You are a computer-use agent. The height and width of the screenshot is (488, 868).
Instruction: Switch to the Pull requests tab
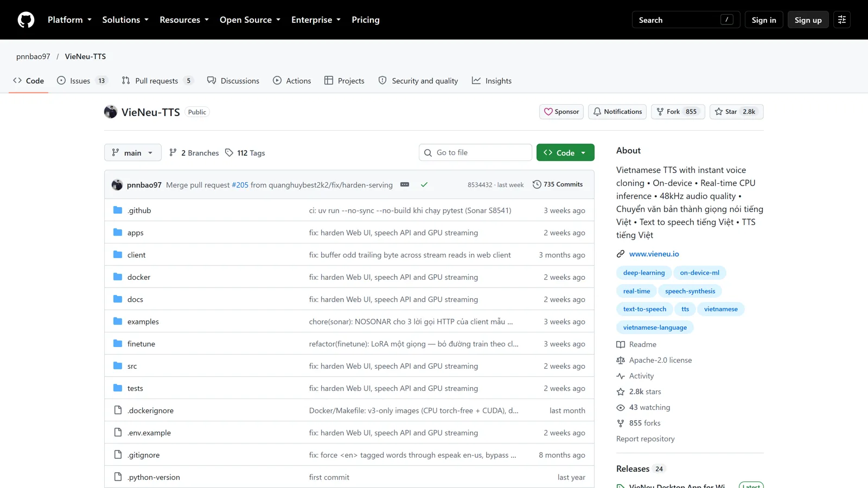point(158,81)
